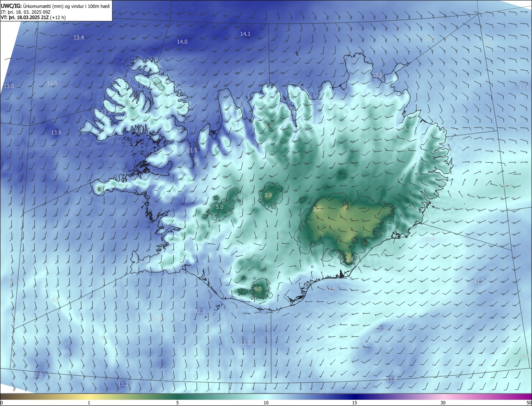The height and width of the screenshot is (406, 532).
Task: Click the 13.2 value label on the map
Action: pos(123,384)
